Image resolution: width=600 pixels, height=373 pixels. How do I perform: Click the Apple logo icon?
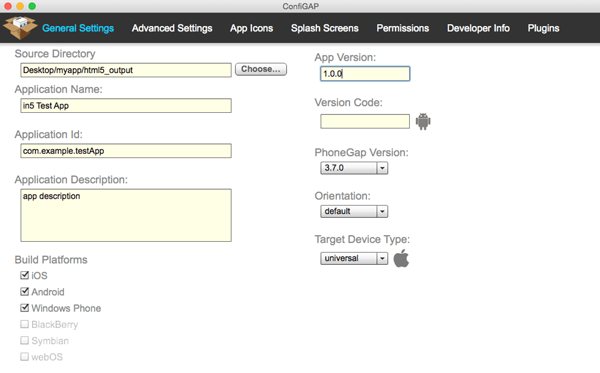401,258
